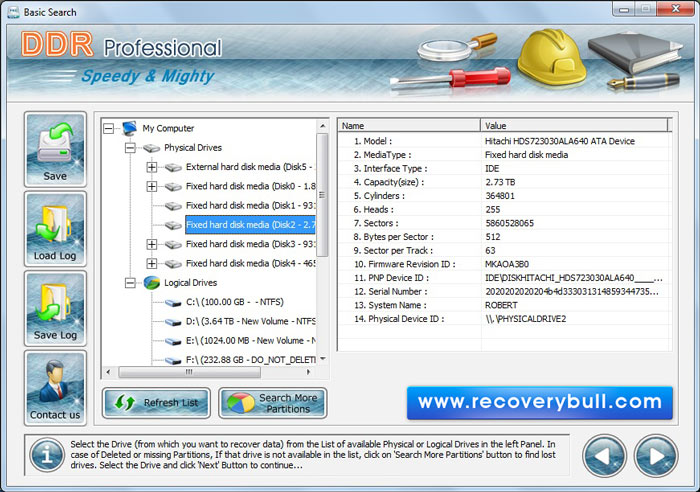Select highlighted Fixed hard disk media Disk2
The height and width of the screenshot is (492, 700).
tap(250, 225)
